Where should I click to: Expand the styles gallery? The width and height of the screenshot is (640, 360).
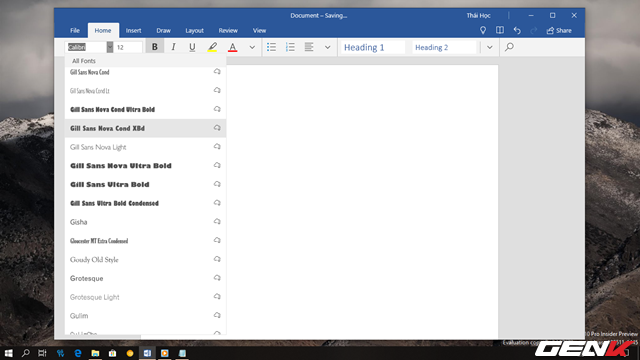(489, 47)
